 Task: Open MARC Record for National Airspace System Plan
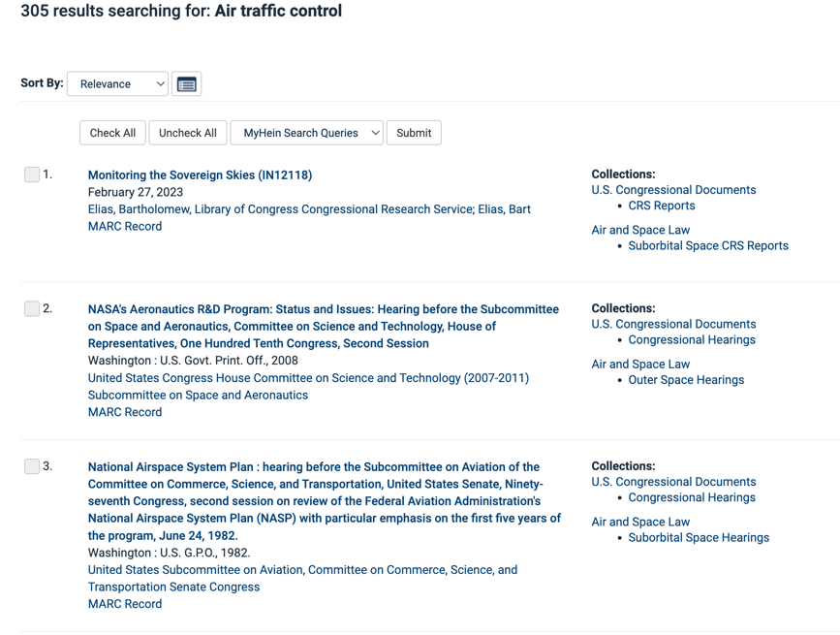(125, 604)
